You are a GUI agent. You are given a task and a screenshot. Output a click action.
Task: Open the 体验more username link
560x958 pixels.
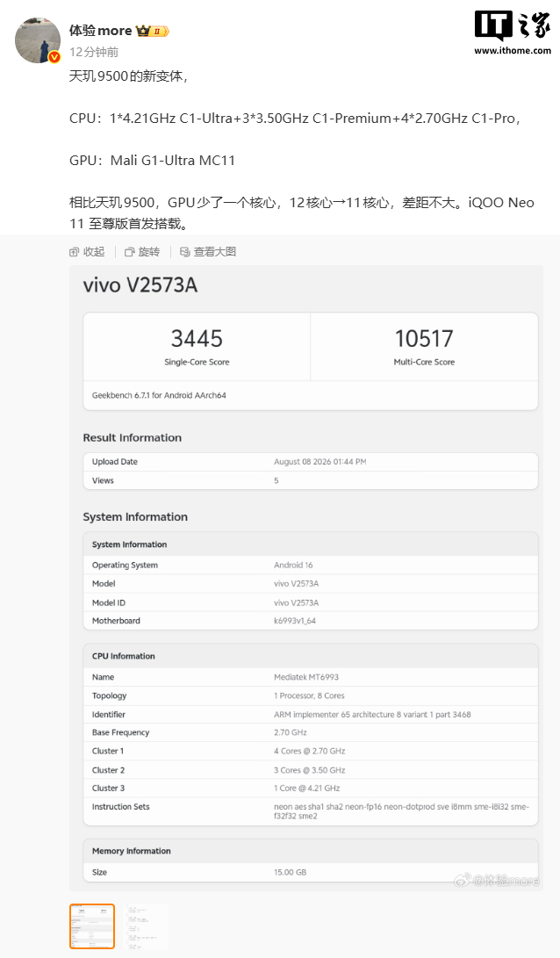pos(100,31)
